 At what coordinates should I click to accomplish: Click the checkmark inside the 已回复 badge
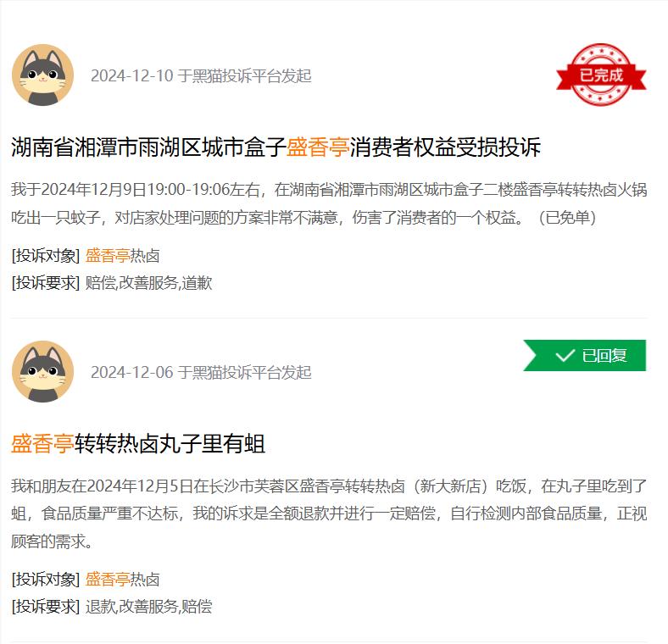[565, 355]
